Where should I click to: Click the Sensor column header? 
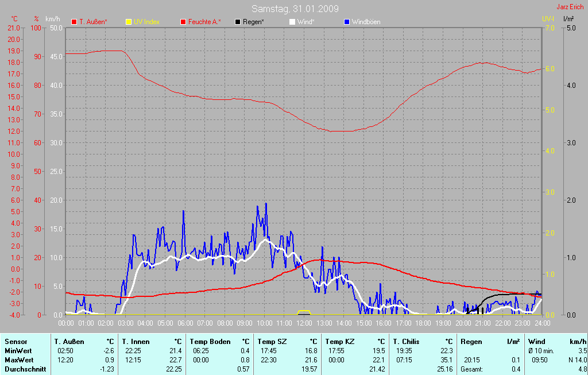coord(16,342)
